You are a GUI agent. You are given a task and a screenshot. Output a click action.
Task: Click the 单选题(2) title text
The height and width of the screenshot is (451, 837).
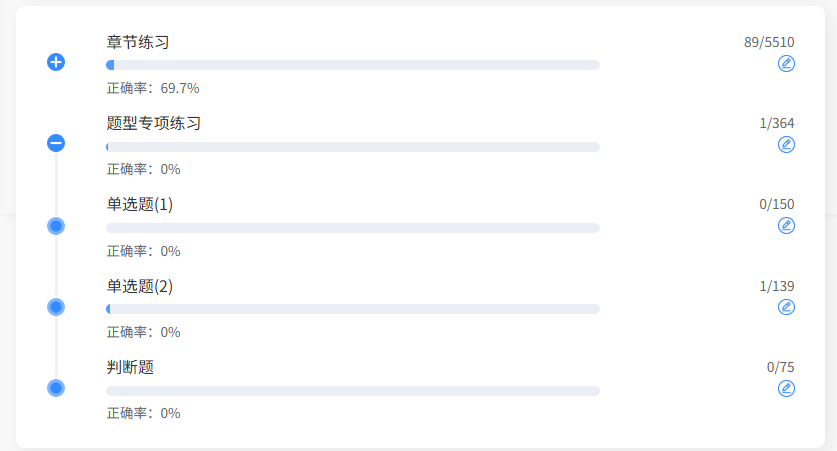[x=140, y=286]
